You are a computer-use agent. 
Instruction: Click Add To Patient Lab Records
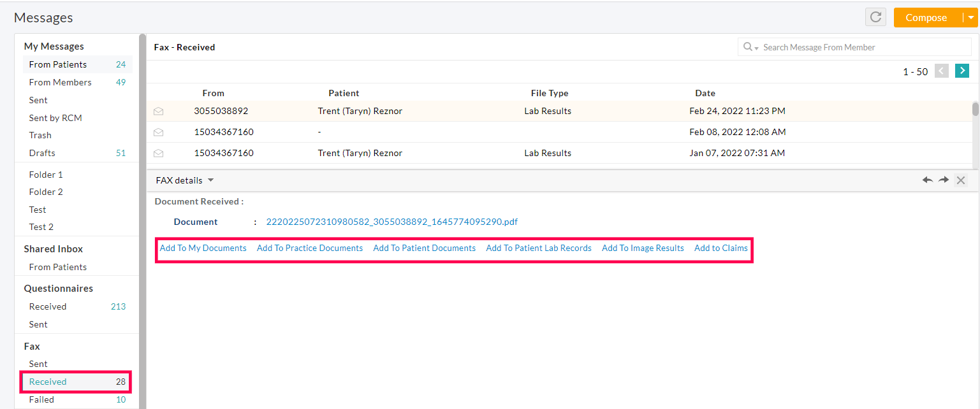tap(539, 248)
